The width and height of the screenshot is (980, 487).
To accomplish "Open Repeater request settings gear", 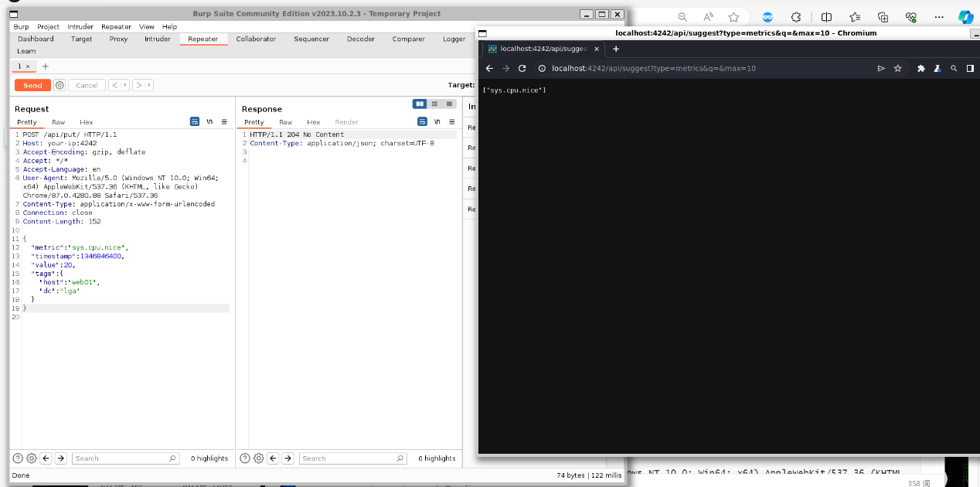I will 60,85.
